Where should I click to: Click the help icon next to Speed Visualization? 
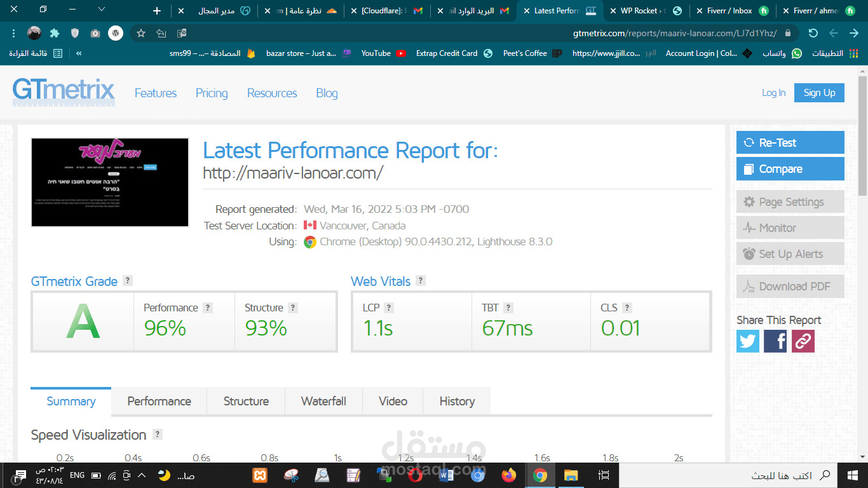pos(158,435)
